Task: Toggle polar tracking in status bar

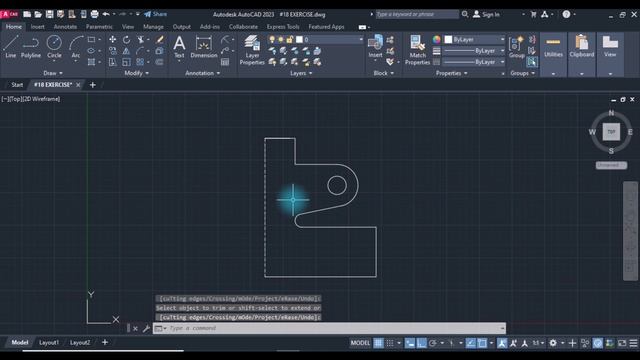Action: click(x=433, y=343)
